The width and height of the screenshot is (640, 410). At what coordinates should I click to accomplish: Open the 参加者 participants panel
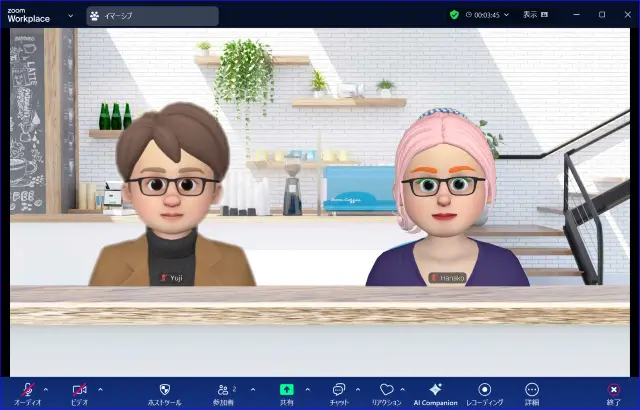pos(222,390)
